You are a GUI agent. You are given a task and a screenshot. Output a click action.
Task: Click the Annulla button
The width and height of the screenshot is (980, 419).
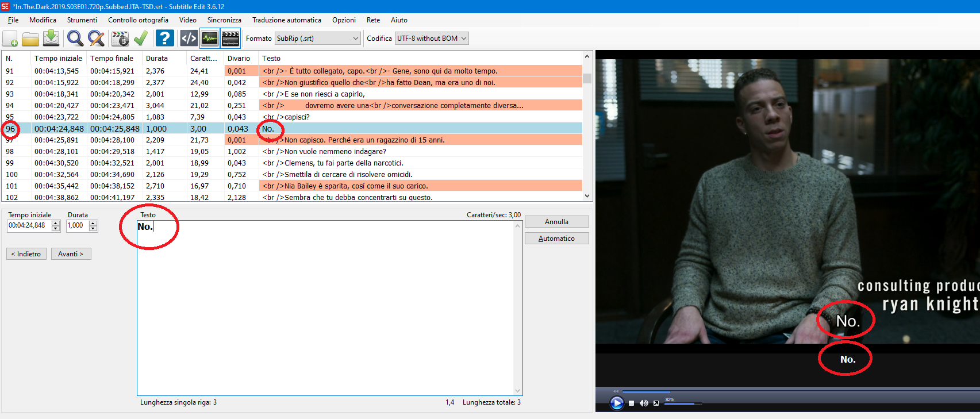(x=556, y=222)
